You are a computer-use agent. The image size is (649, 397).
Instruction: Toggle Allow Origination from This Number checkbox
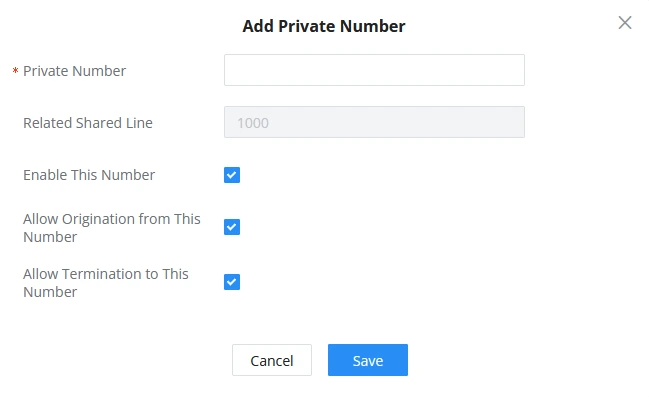coord(232,227)
